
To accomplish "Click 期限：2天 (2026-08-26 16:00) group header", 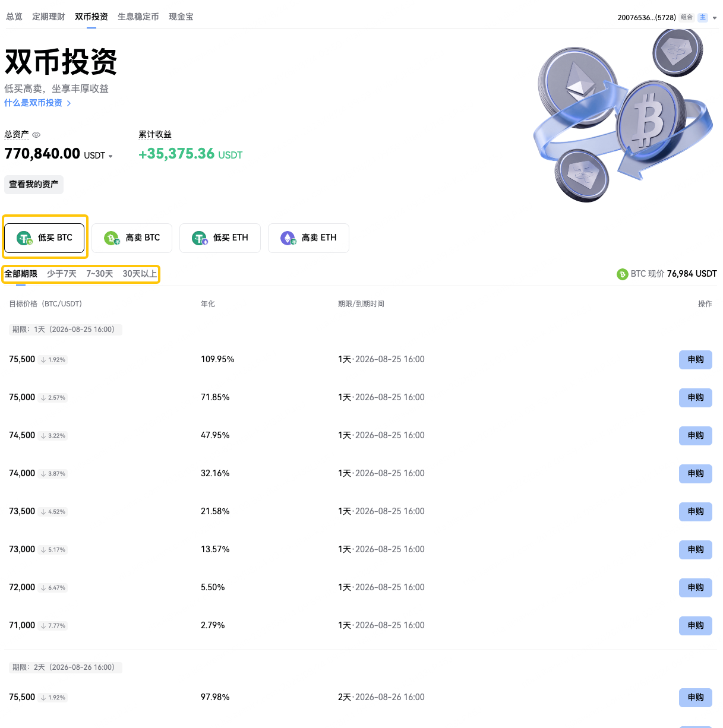I will click(65, 667).
